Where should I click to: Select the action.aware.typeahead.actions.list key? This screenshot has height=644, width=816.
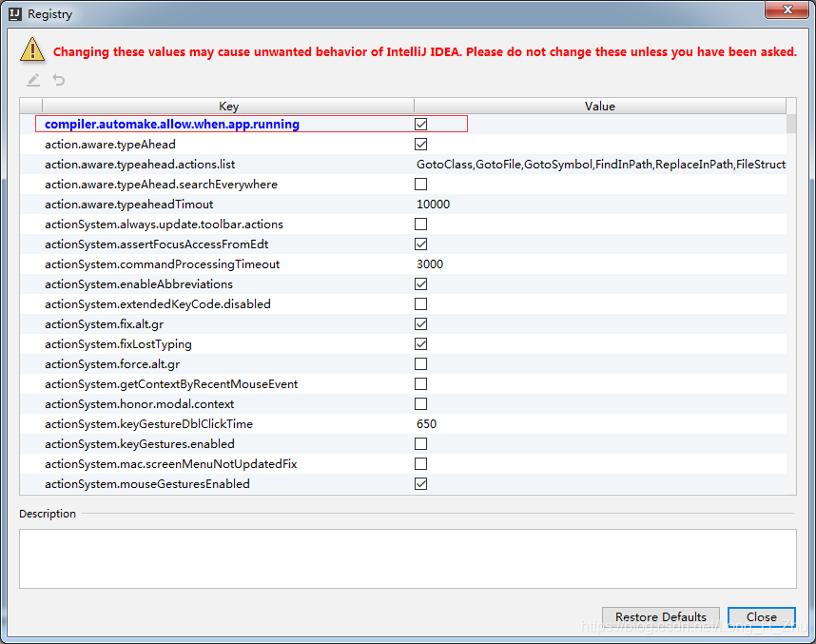[x=140, y=164]
